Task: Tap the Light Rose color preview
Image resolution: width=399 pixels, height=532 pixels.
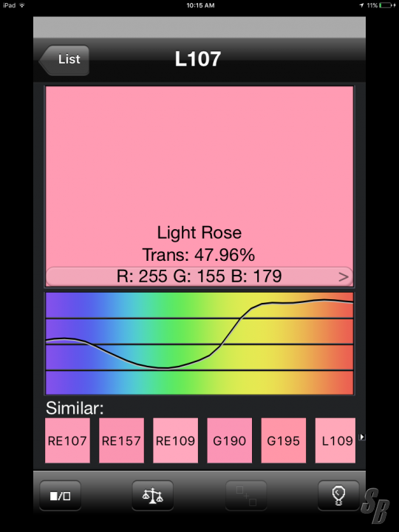Action: pos(199,177)
